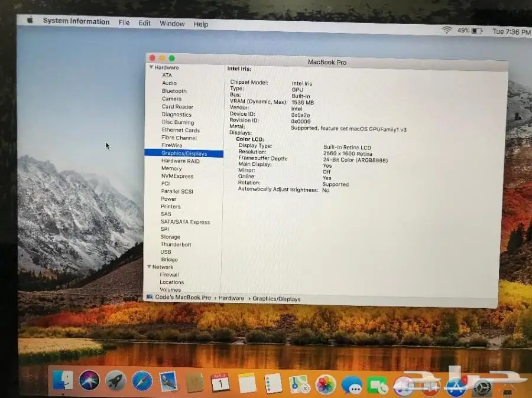Open the System Information menu
Viewport: 532px width, 398px height.
[x=76, y=21]
